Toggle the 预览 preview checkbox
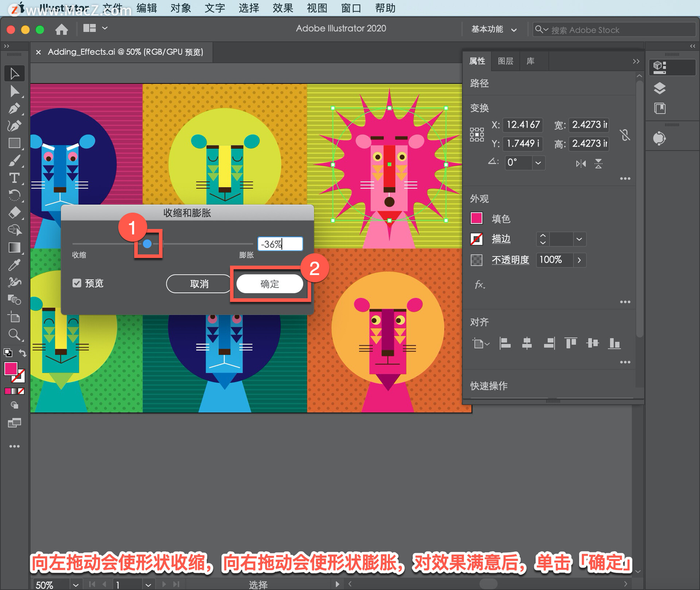 (x=77, y=283)
